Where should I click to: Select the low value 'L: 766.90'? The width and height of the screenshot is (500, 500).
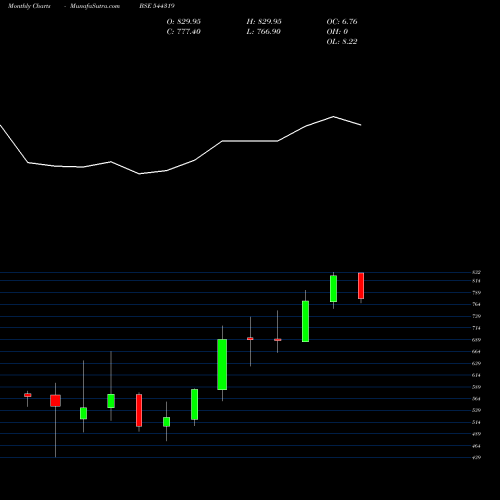click(x=264, y=32)
